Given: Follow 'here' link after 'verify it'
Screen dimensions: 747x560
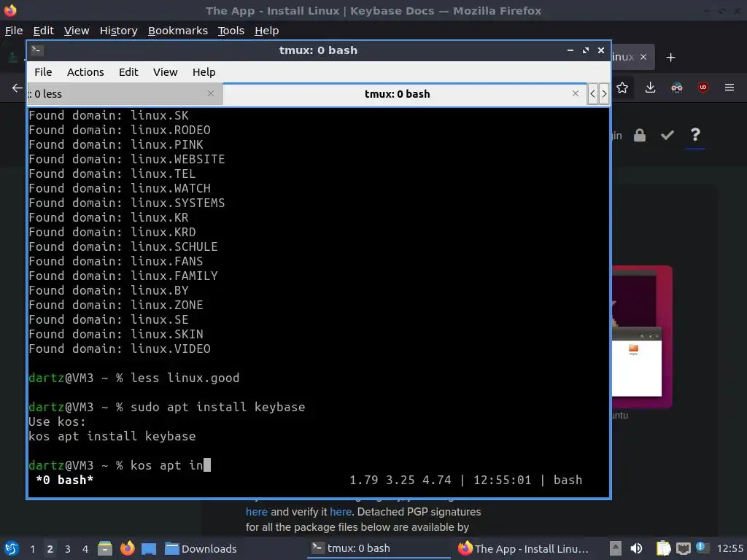Looking at the screenshot, I should tap(341, 512).
